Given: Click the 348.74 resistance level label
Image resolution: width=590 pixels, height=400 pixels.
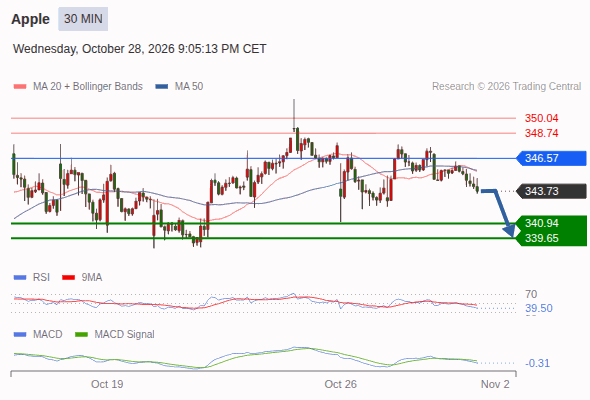Looking at the screenshot, I should pos(541,133).
